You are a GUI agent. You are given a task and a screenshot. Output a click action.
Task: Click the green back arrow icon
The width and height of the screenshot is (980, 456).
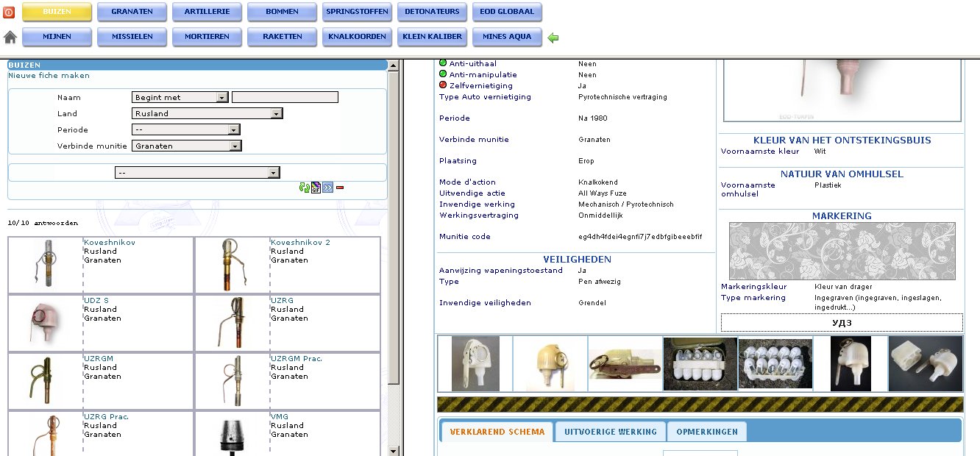(553, 38)
